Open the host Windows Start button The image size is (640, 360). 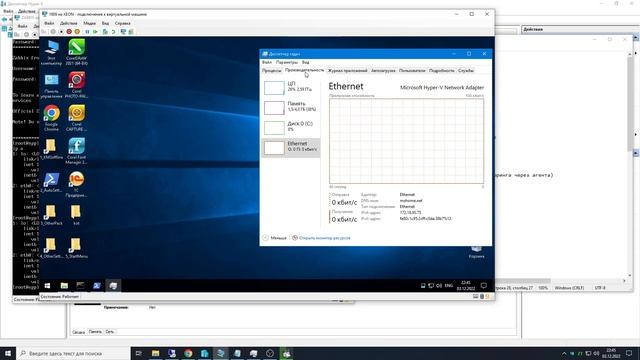tap(8, 353)
